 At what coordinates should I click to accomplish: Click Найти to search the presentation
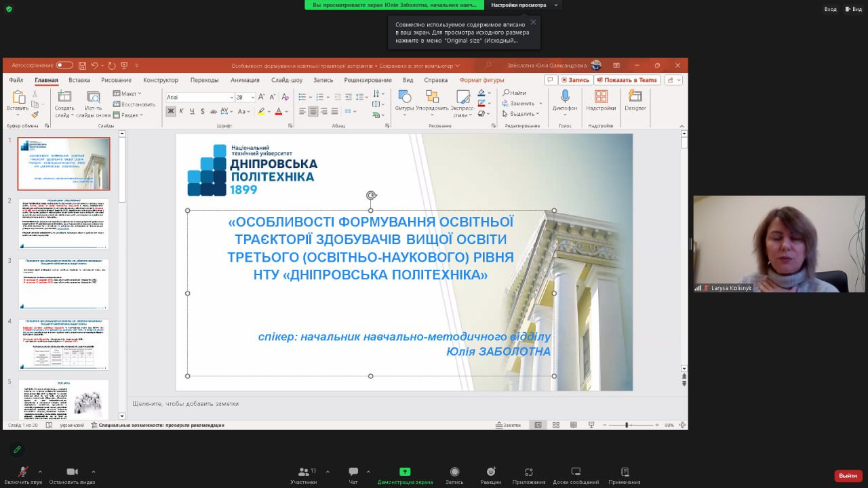515,93
